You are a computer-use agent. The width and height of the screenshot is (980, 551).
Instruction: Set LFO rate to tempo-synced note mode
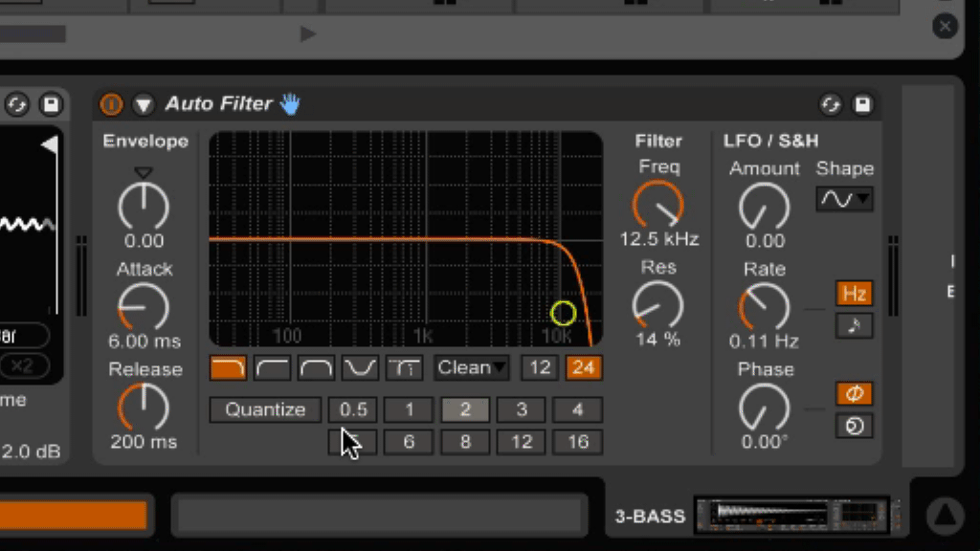[854, 325]
